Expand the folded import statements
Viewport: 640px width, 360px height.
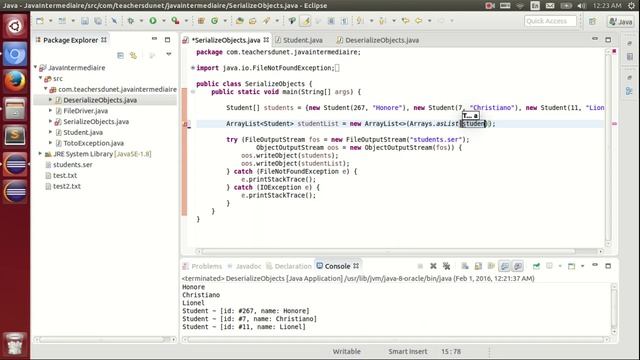[193, 68]
